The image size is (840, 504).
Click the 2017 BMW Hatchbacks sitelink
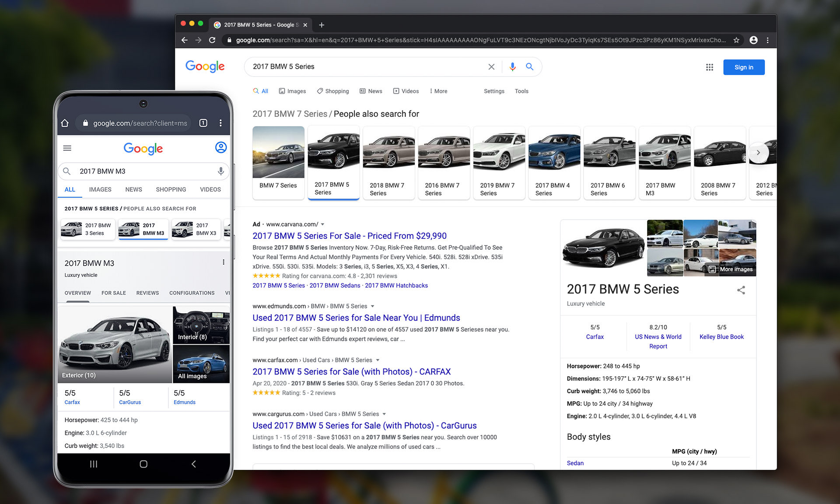396,285
